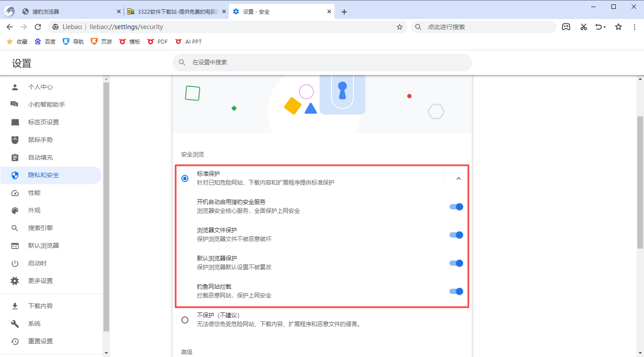644x357 pixels.
Task: Open the 隐私和安全 shield icon in sidebar
Action: pos(15,175)
